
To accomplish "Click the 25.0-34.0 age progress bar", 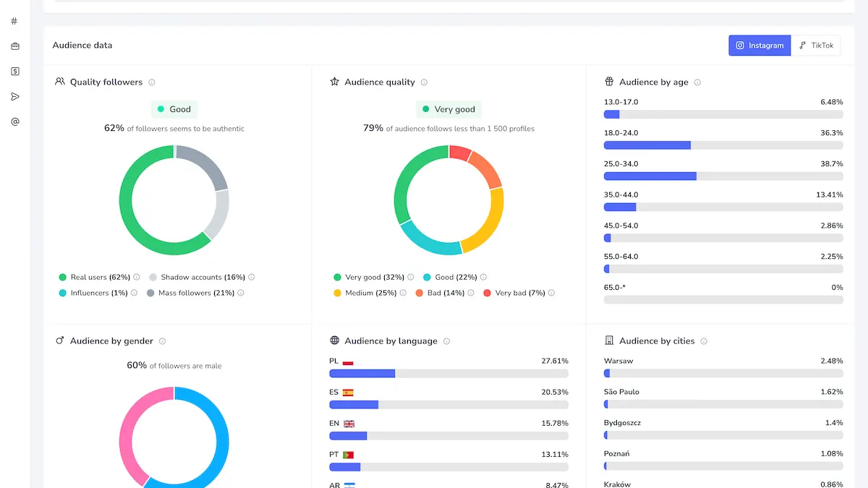I will click(723, 176).
